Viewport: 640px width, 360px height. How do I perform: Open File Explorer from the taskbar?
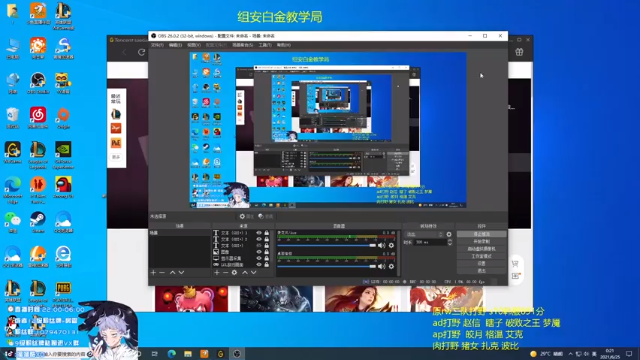tap(188, 353)
